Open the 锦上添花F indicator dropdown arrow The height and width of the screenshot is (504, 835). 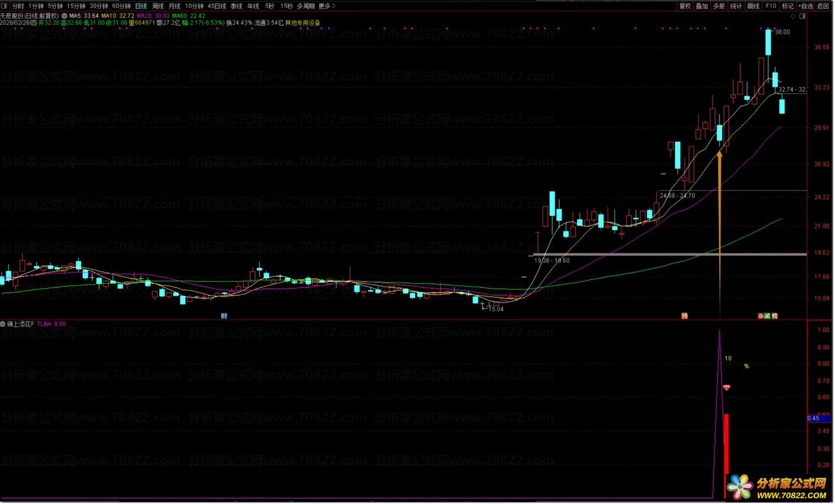(3, 324)
